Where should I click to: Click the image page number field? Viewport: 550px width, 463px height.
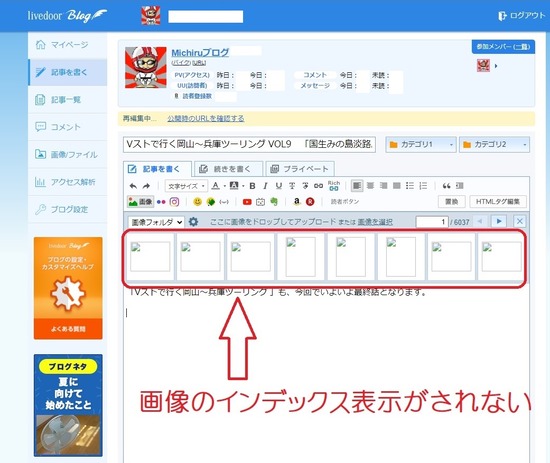[x=432, y=222]
